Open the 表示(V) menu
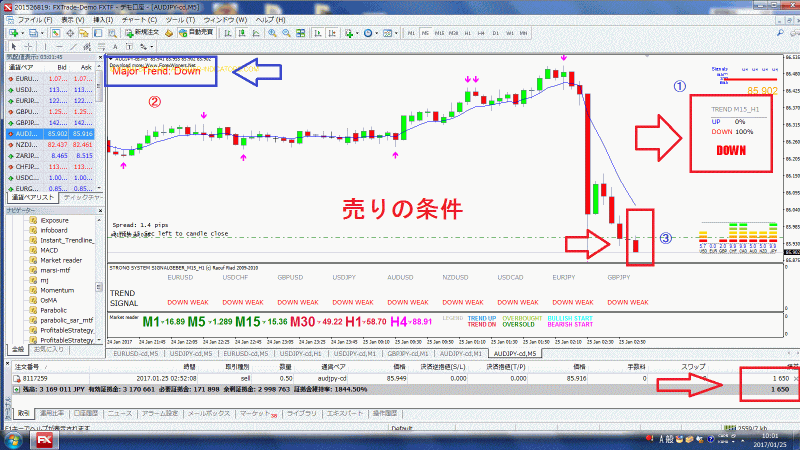The width and height of the screenshot is (800, 450). click(72, 19)
